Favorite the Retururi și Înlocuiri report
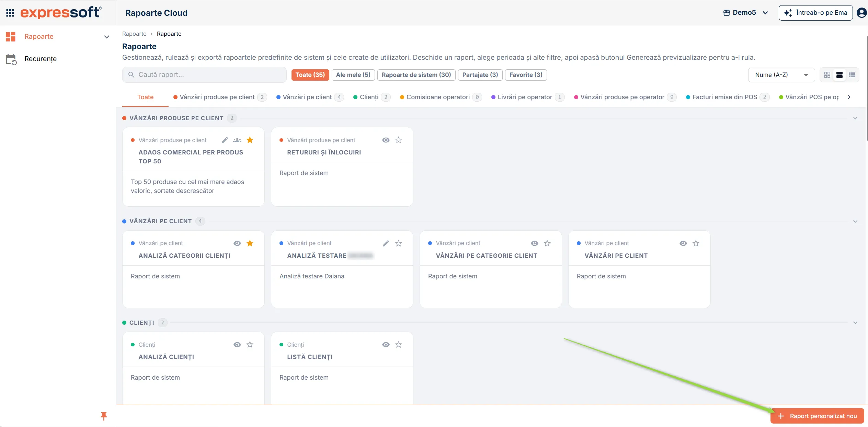868x427 pixels. point(399,140)
